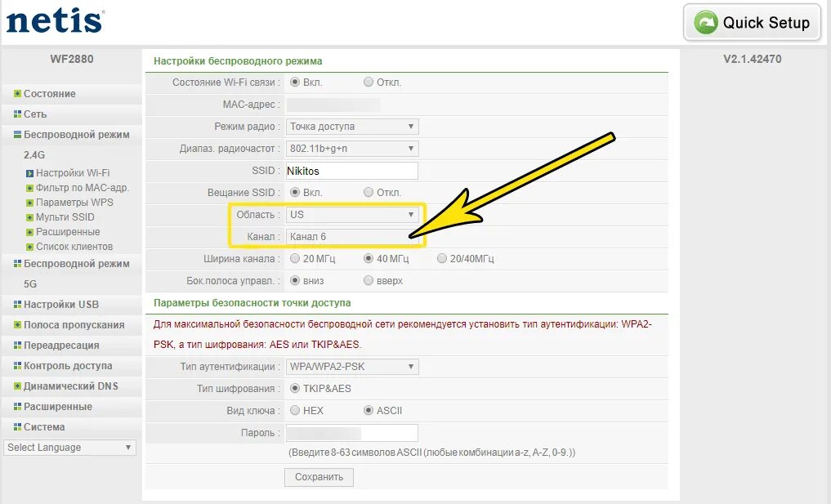Viewport: 831px width, 504px height.
Task: Open Полоса пропускания menu
Action: (x=74, y=325)
